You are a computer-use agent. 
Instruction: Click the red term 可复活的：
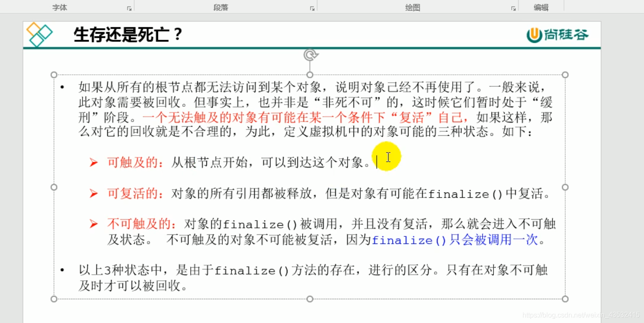(x=136, y=194)
